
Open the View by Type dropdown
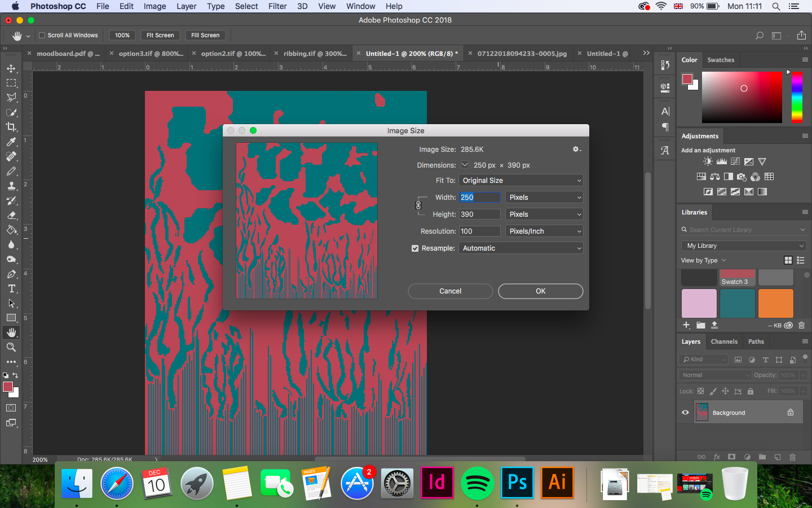click(703, 260)
